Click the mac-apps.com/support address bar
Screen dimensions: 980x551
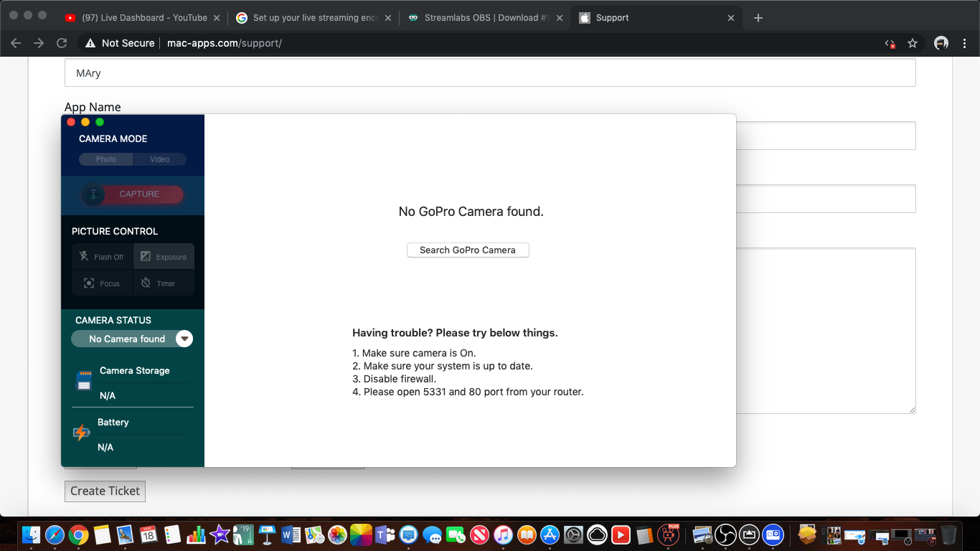pos(224,43)
